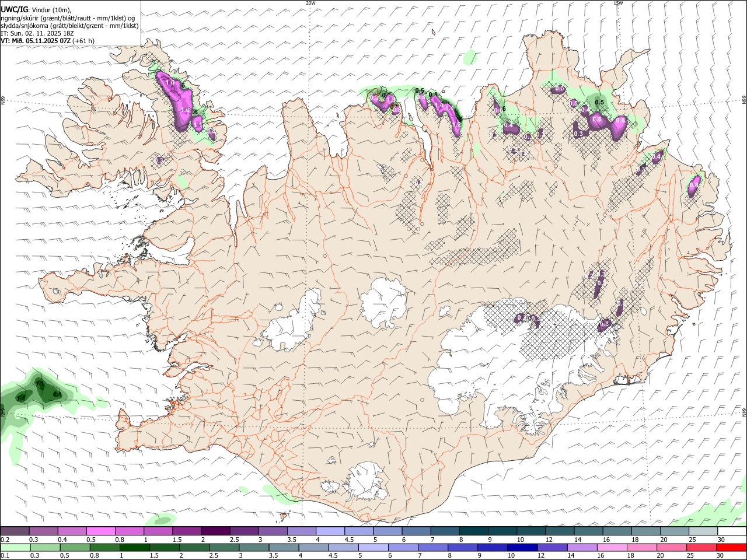Screen dimensions: 747x560
Task: Pick the light lavender 4 swatch in upper scale
Action: click(x=330, y=531)
